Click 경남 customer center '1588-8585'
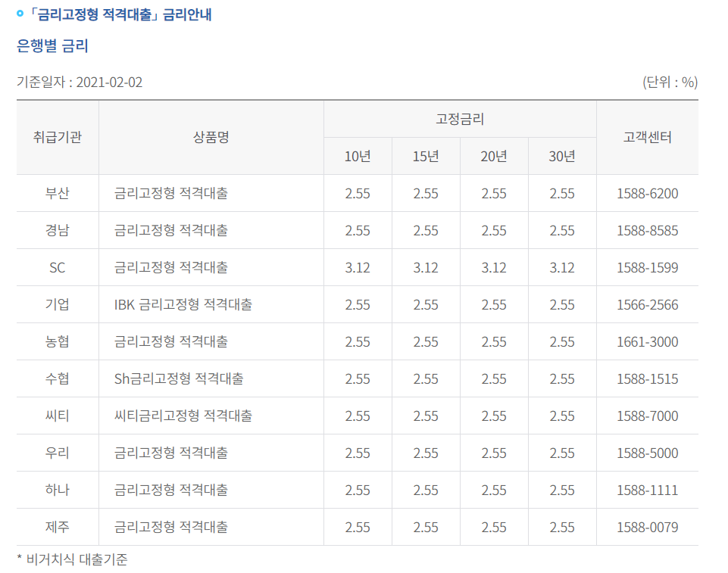Screen dimensions: 728x573 [x=647, y=231]
